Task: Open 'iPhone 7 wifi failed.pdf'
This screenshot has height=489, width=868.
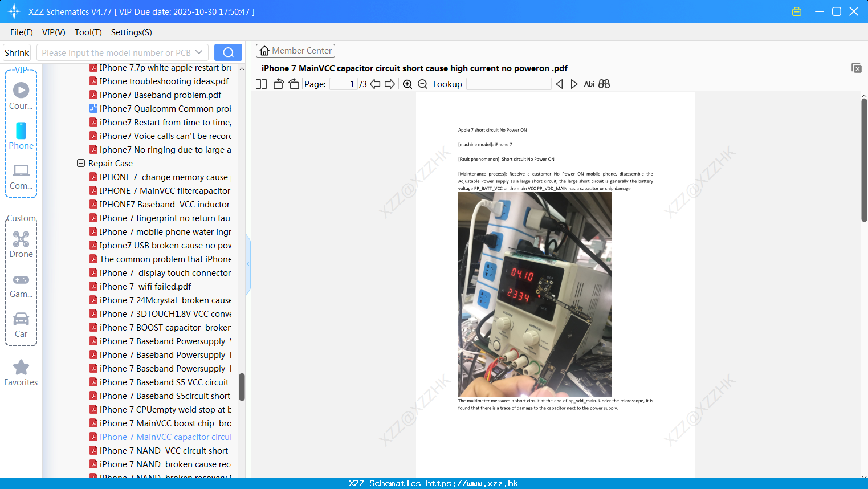Action: tap(140, 287)
